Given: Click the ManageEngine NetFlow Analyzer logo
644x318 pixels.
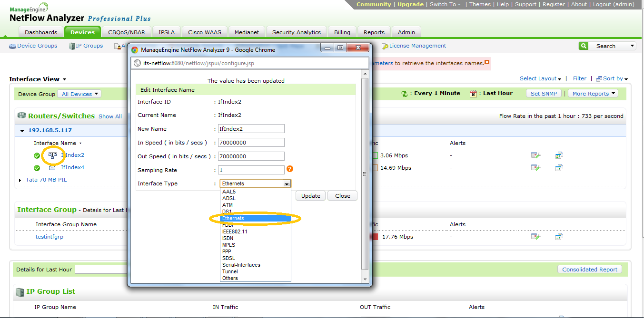Looking at the screenshot, I should coord(80,14).
